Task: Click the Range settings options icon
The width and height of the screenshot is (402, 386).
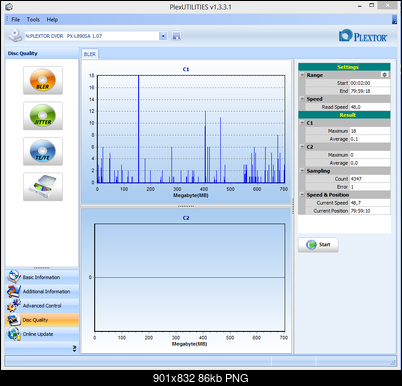Action: (x=384, y=75)
